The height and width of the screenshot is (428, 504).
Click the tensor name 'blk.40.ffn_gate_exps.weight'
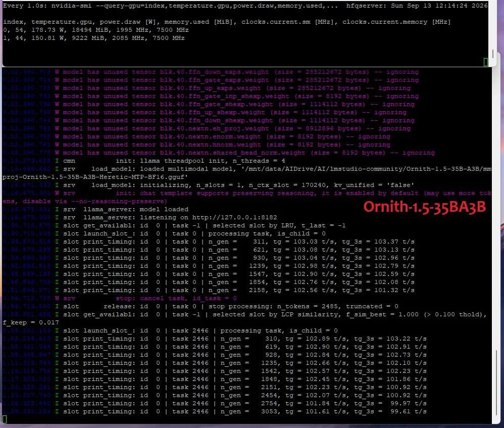tap(214, 80)
